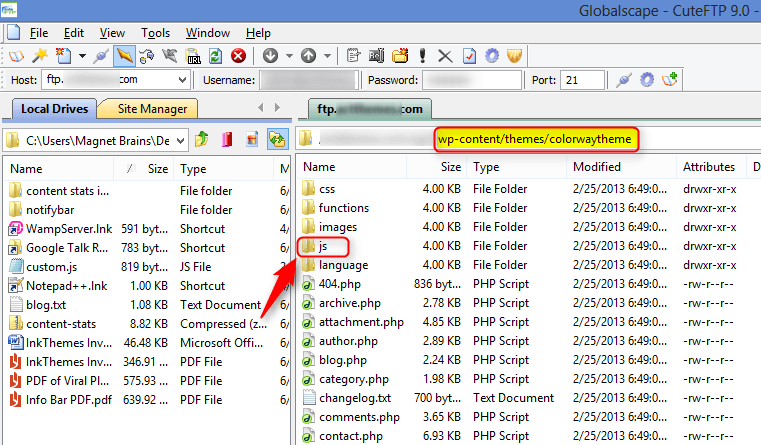Open the Help menu
Screen dimensions: 761x445
coord(258,33)
